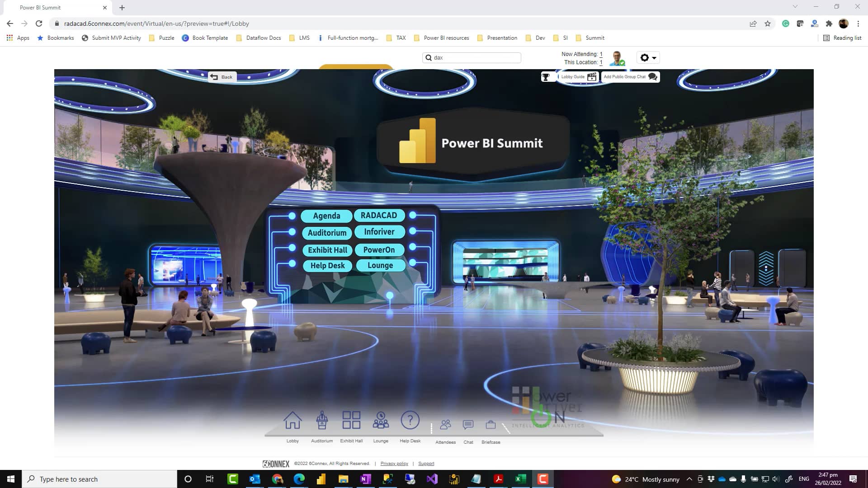Open the Lounge people icon

(381, 420)
